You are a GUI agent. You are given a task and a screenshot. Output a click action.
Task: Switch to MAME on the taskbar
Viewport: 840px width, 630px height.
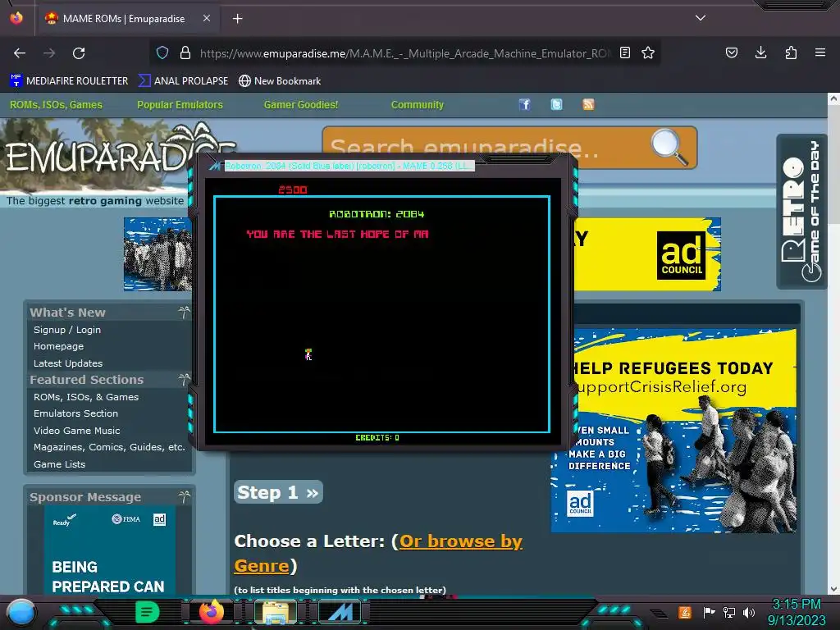coord(340,612)
